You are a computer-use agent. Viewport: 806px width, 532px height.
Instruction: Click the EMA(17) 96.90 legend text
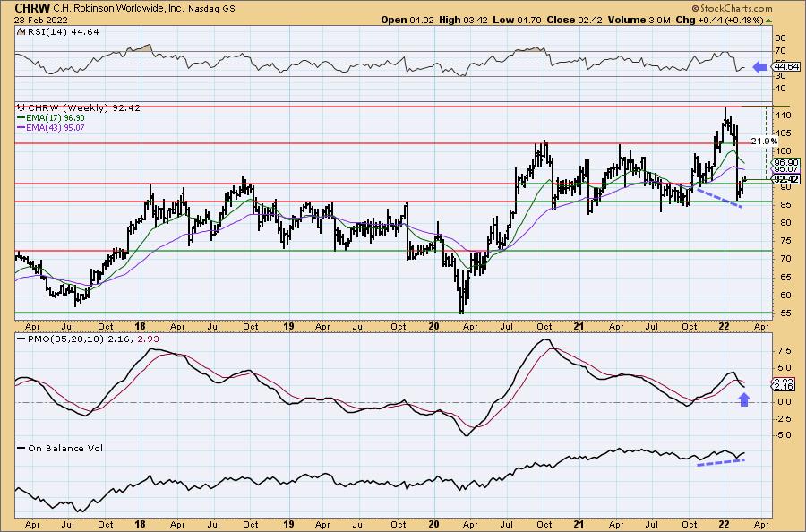56,118
